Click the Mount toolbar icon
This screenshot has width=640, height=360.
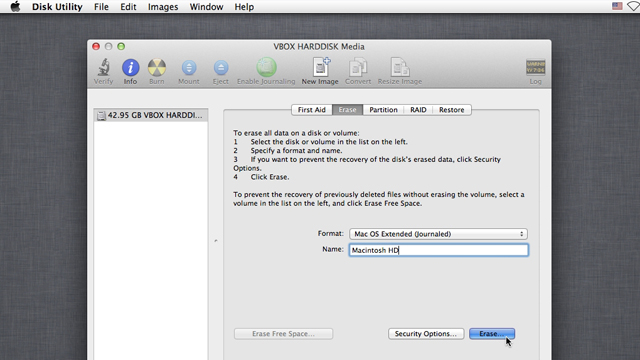(x=189, y=68)
